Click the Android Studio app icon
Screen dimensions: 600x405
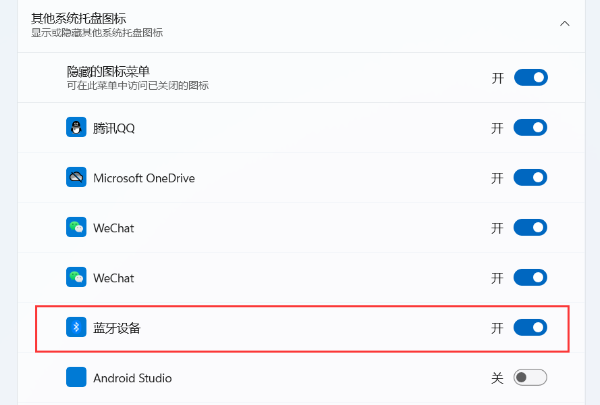coord(76,378)
